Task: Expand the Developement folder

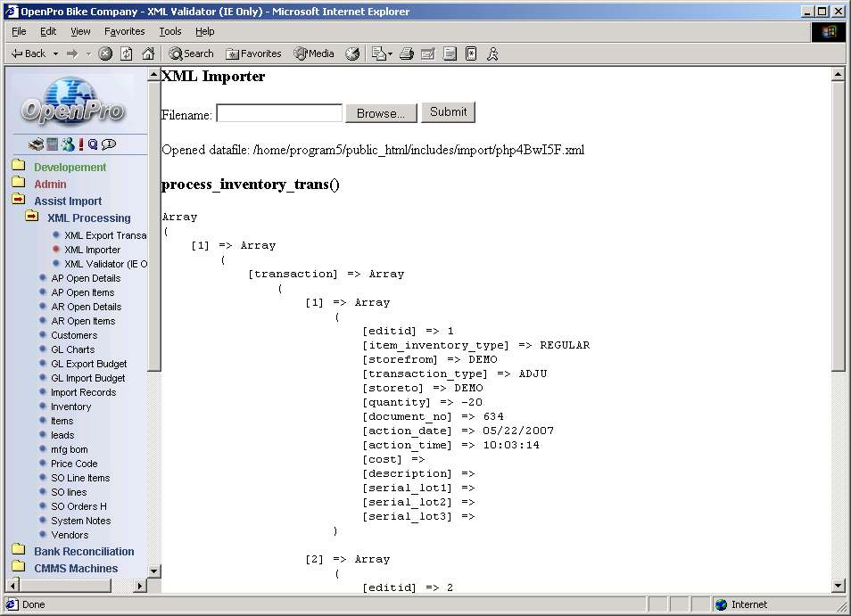Action: 18,167
